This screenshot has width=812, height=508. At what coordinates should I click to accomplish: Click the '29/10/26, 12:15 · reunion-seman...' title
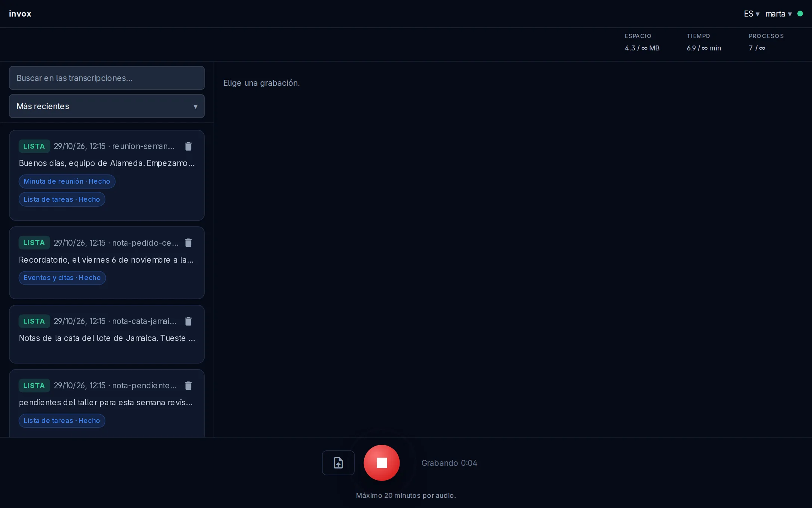point(114,146)
